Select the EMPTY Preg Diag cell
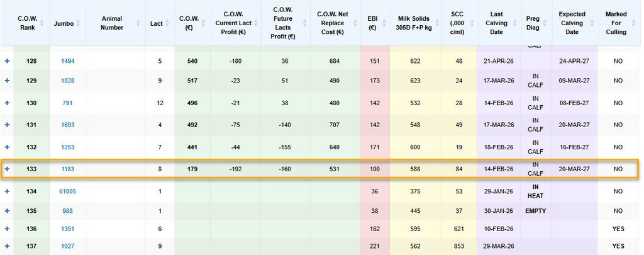The width and height of the screenshot is (644, 255). tap(536, 210)
